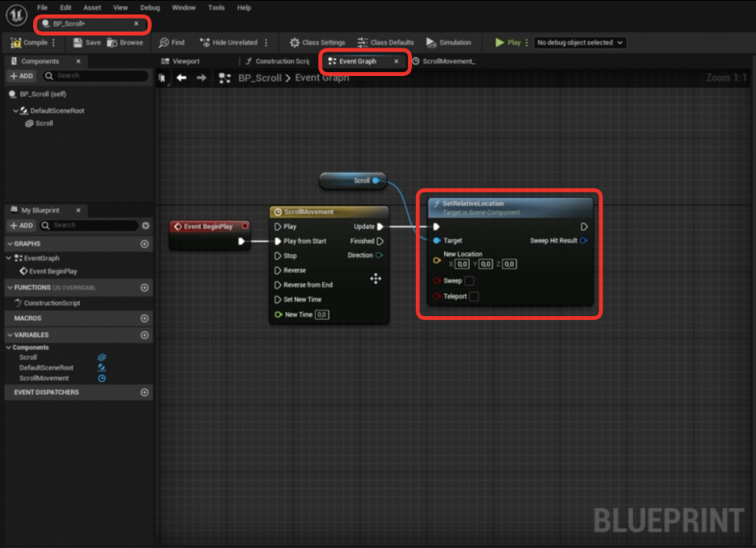Collapse the VARIABLES section
Screen dimensions: 756x548
[10, 335]
